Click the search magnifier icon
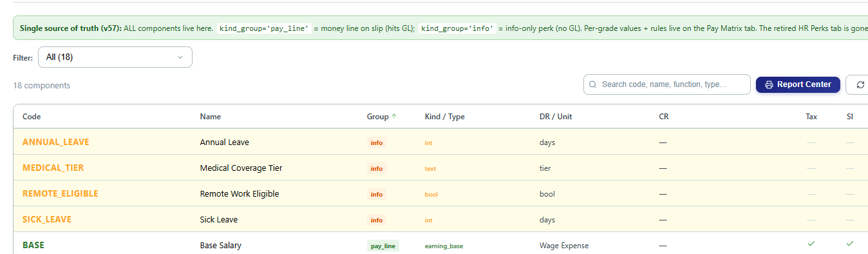Image resolution: width=868 pixels, height=254 pixels. (x=593, y=84)
